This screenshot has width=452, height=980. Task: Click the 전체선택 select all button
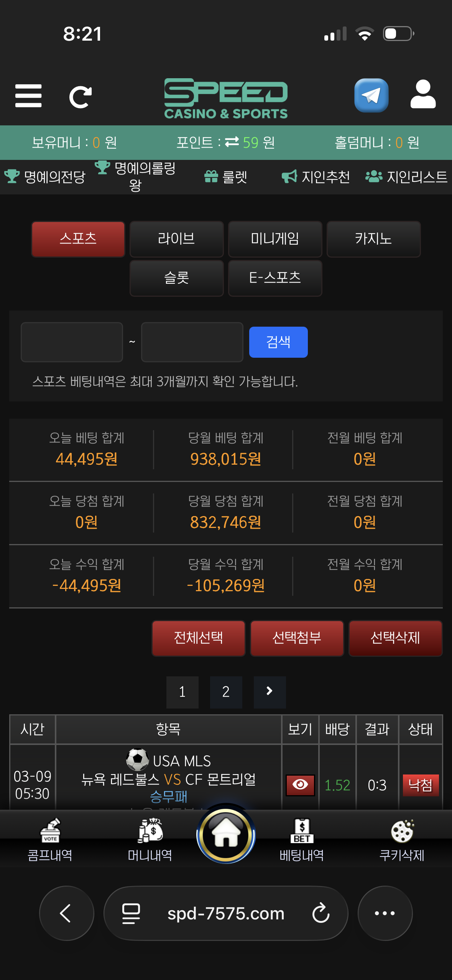198,638
